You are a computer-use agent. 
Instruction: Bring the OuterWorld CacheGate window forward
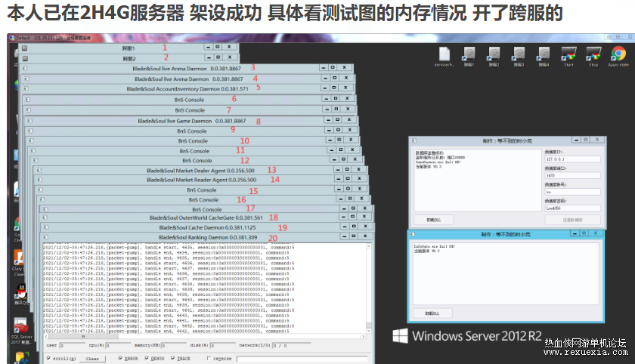(x=206, y=217)
